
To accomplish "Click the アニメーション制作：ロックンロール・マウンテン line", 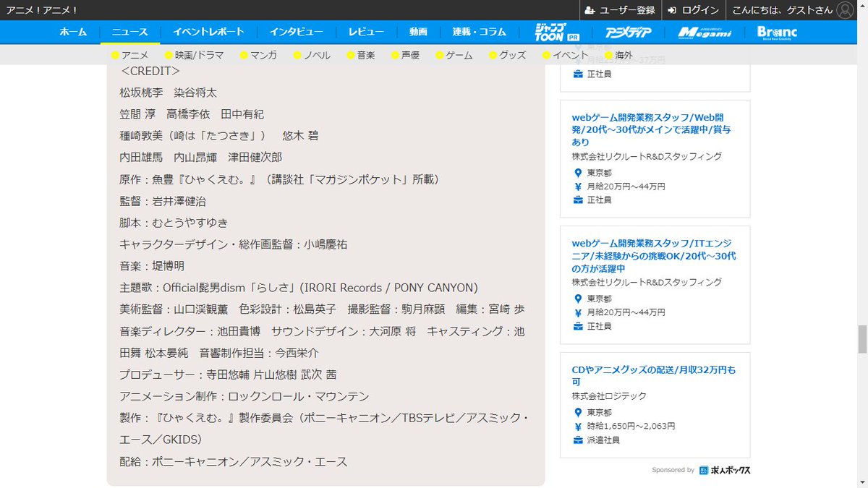I will (244, 396).
